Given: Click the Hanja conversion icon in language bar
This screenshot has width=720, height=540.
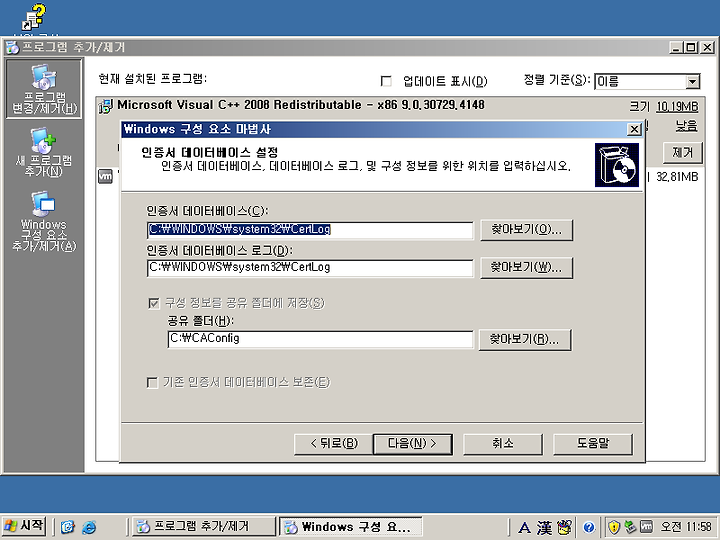Looking at the screenshot, I should (x=544, y=527).
